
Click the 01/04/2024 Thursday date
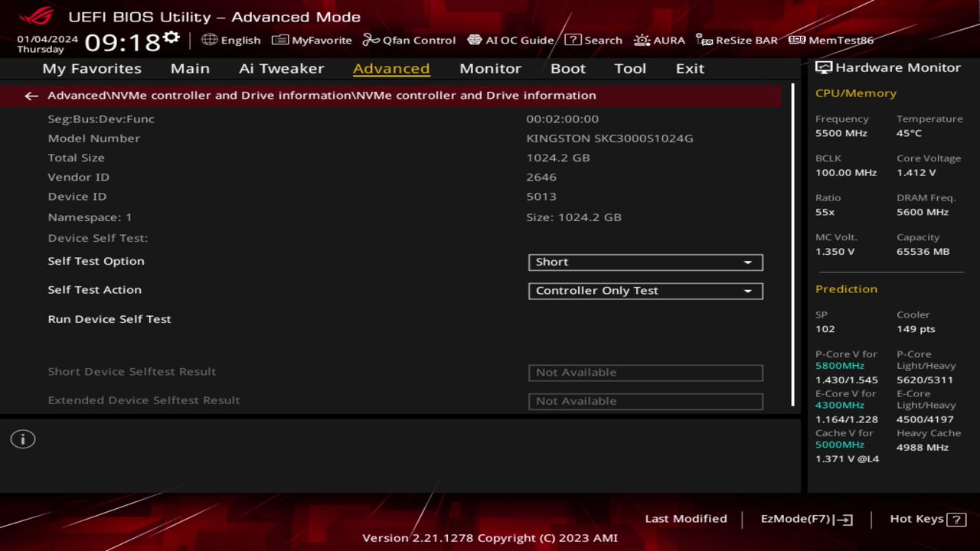tap(47, 44)
